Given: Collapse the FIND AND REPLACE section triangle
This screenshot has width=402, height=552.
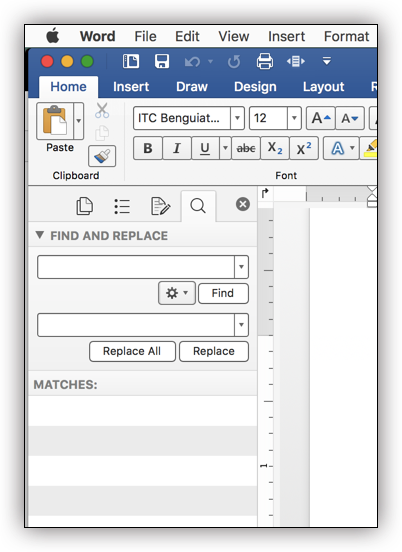Looking at the screenshot, I should [x=40, y=235].
